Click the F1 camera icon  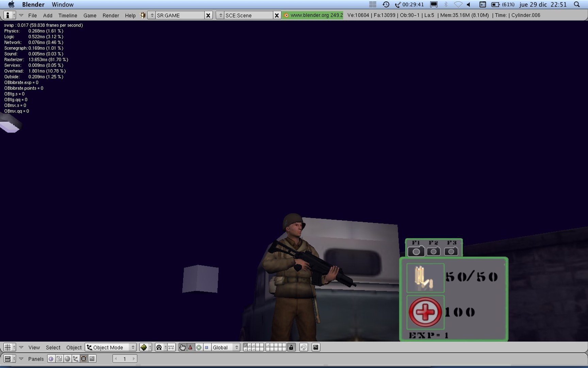pos(416,251)
